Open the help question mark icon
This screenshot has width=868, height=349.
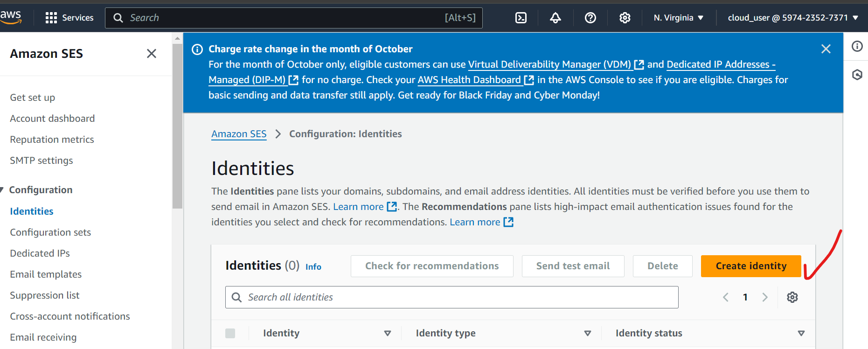(590, 18)
